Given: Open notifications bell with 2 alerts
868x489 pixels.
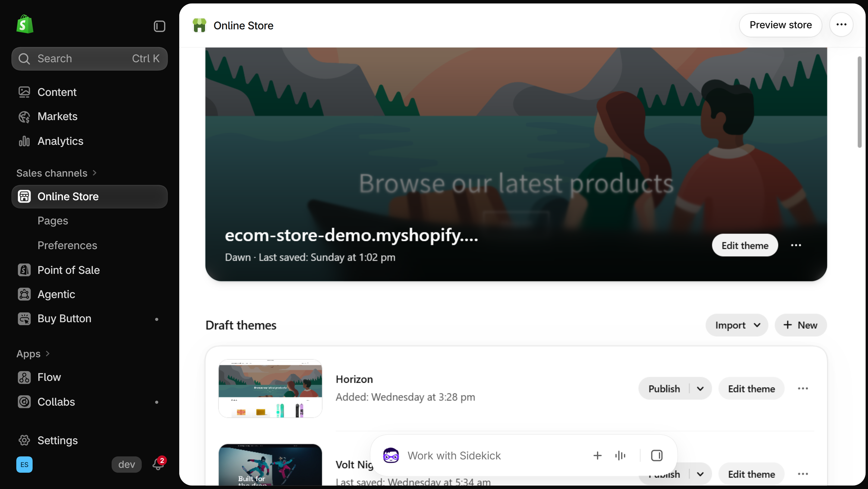Looking at the screenshot, I should point(158,464).
